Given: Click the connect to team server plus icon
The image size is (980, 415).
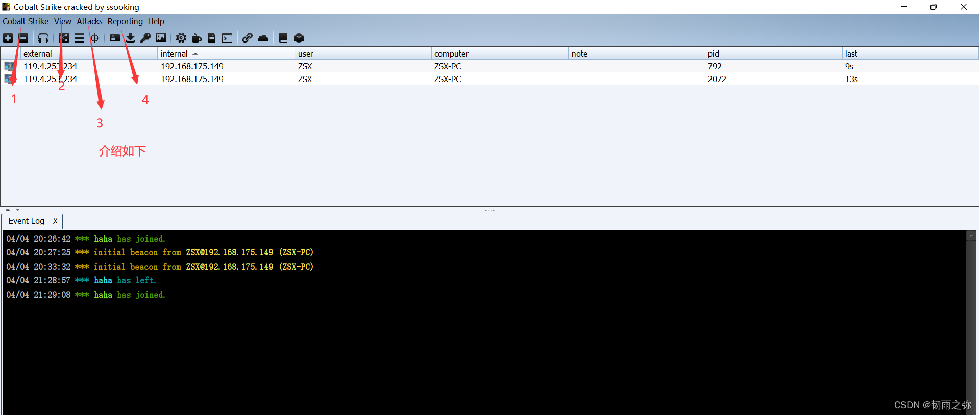Looking at the screenshot, I should tap(8, 38).
